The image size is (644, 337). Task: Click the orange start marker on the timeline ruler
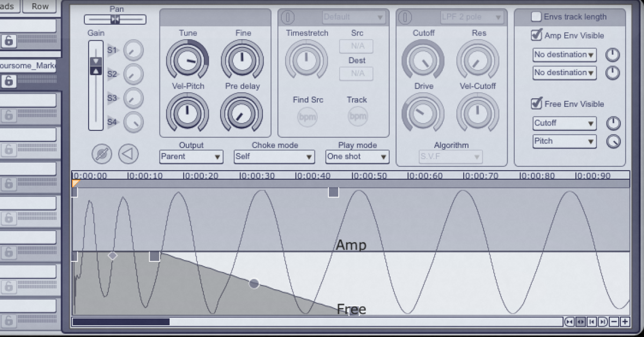pos(74,183)
